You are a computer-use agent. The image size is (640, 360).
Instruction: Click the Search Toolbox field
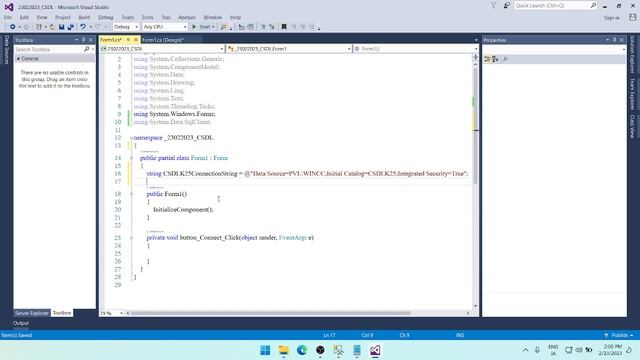pos(48,49)
